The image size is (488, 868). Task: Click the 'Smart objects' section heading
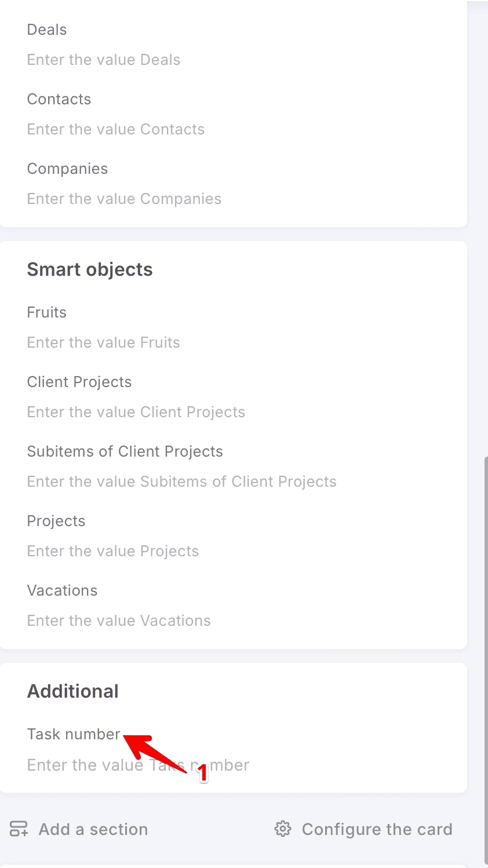pyautogui.click(x=90, y=269)
